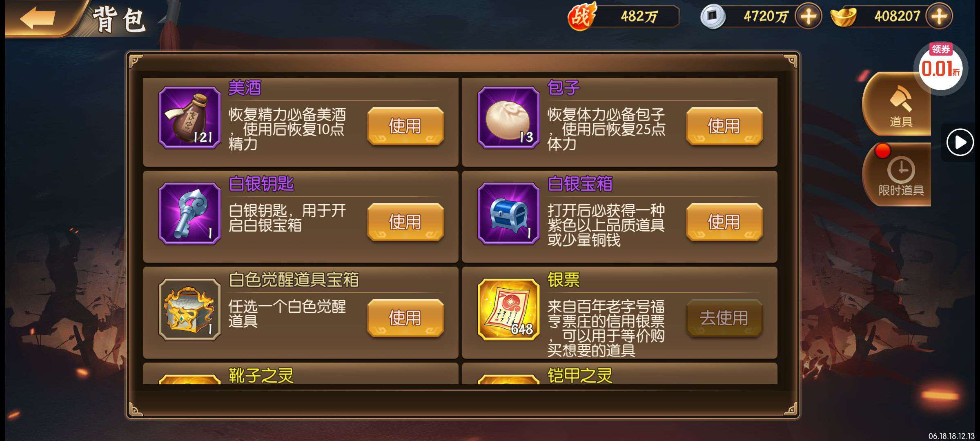Use the 包子 item
Image resolution: width=980 pixels, height=441 pixels.
click(724, 126)
